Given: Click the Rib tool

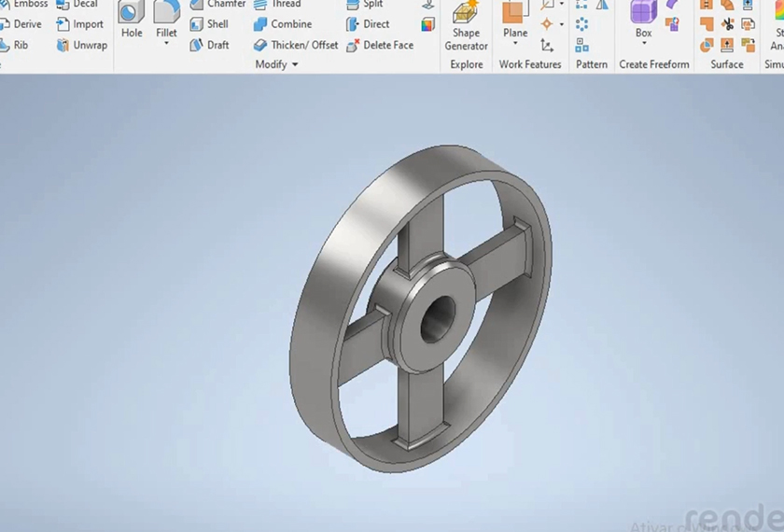Looking at the screenshot, I should [15, 45].
